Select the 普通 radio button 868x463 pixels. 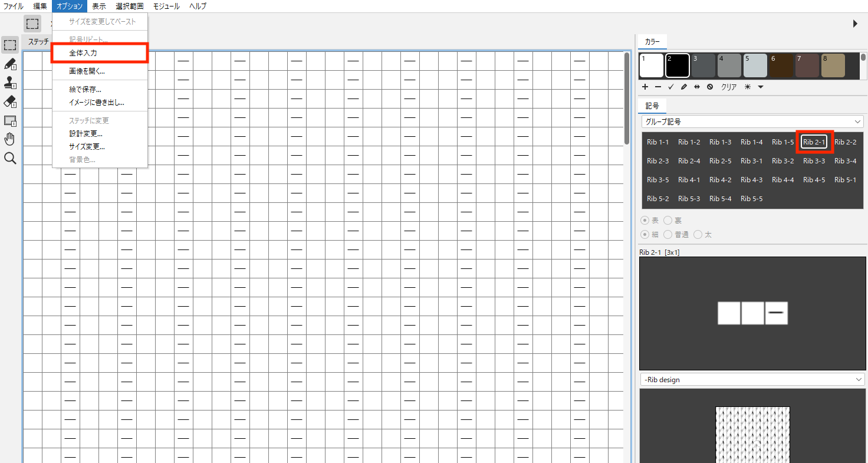668,234
